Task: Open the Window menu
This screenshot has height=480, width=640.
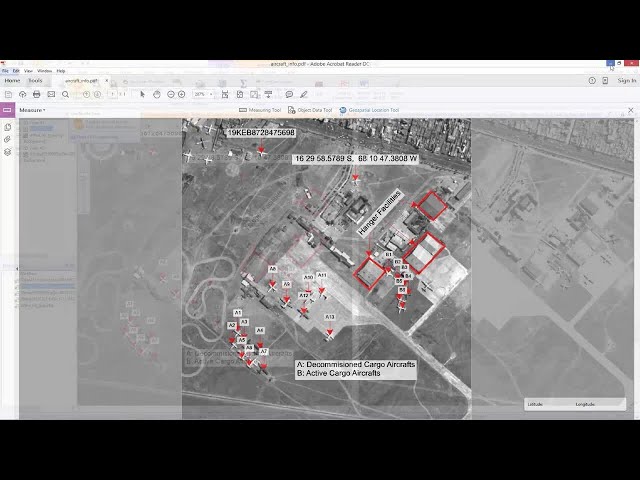Action: (44, 71)
